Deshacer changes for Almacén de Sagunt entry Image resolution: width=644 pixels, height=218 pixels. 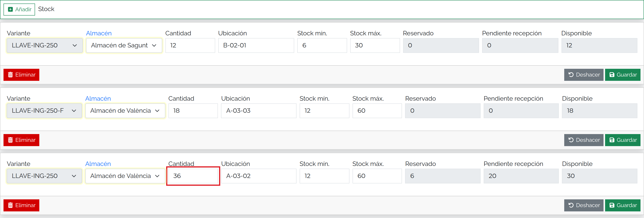583,75
